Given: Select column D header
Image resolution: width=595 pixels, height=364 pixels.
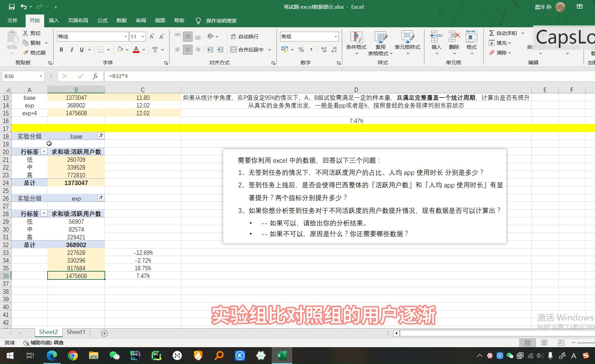Looking at the screenshot, I should [x=356, y=90].
